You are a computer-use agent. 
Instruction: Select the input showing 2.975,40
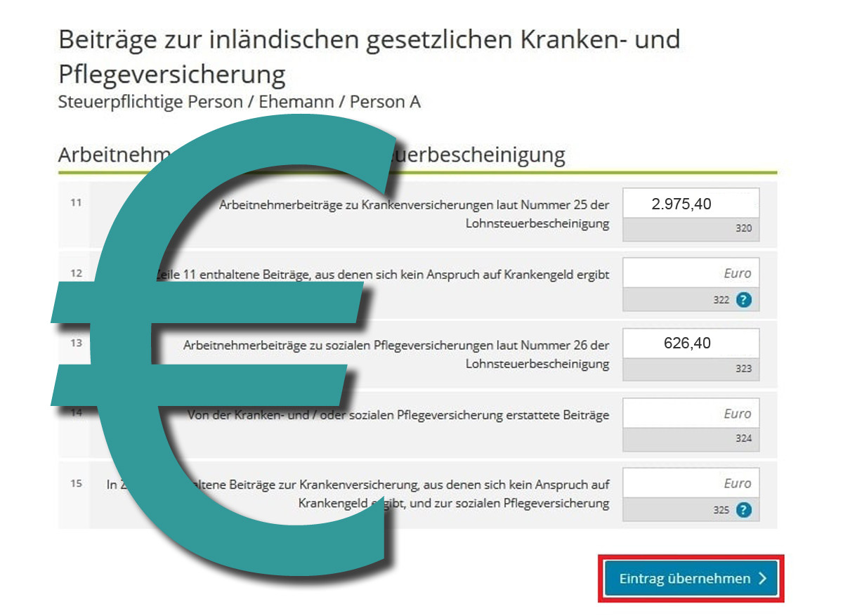(x=691, y=202)
